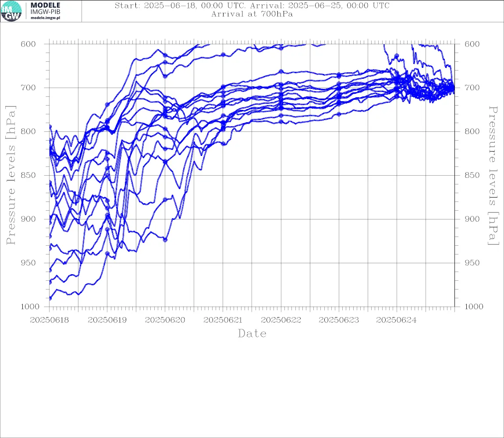Click the 20250622 date label

click(x=281, y=320)
